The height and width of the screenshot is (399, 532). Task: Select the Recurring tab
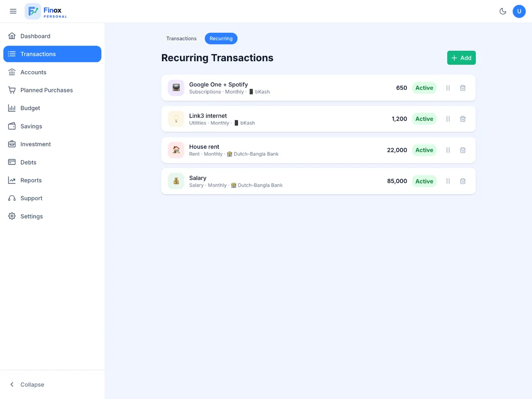[221, 39]
